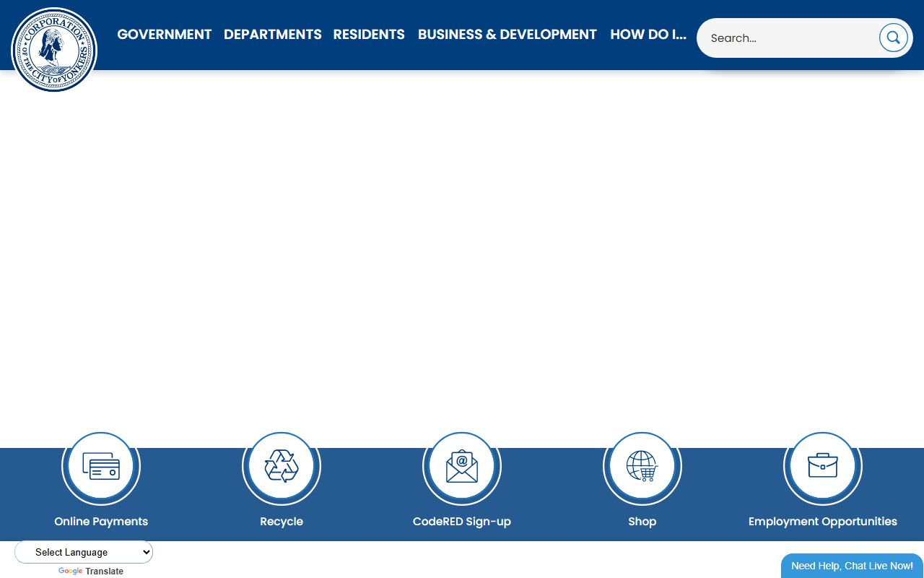Screen dimensions: 924x578
Task: Click the Online Payments credit card icon
Action: click(101, 467)
